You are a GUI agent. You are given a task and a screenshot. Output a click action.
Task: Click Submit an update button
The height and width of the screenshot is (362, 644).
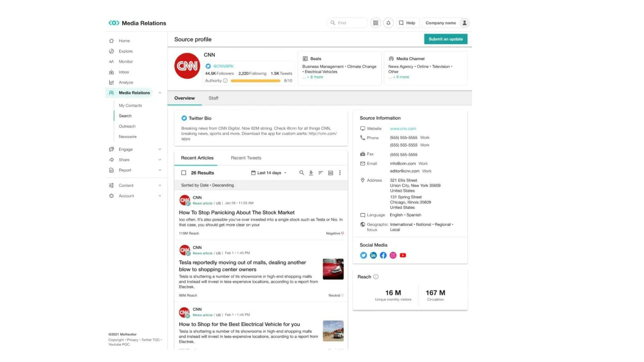pos(445,39)
